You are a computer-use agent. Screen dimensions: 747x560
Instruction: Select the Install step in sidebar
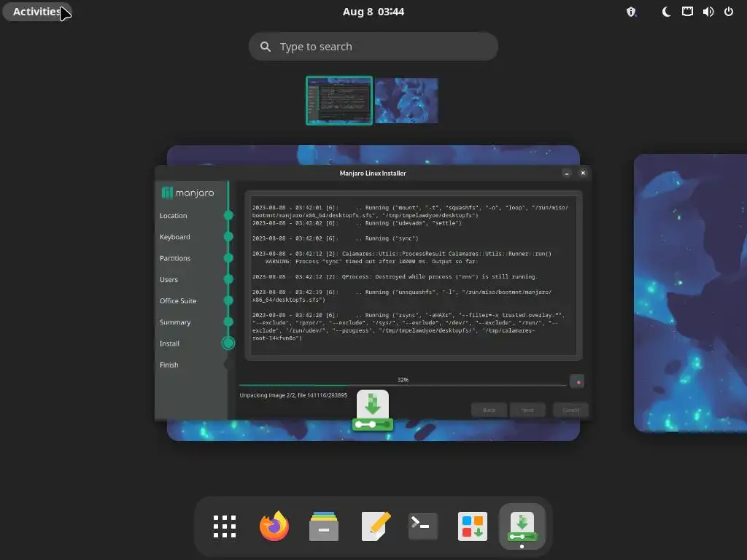click(x=169, y=343)
